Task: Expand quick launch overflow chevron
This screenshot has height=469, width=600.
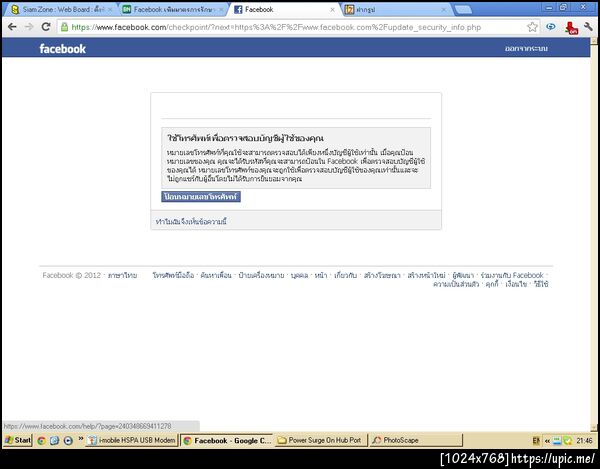Action: click(80, 439)
